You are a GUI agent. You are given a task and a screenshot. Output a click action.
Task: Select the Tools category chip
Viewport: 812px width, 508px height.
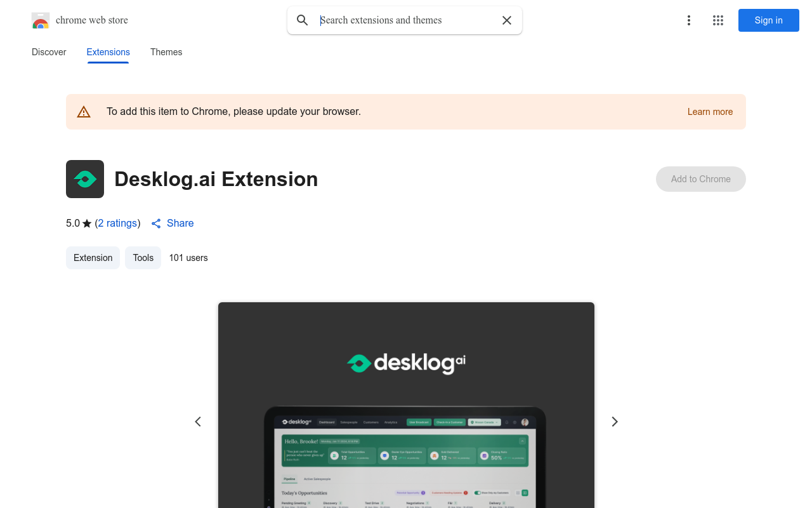143,258
